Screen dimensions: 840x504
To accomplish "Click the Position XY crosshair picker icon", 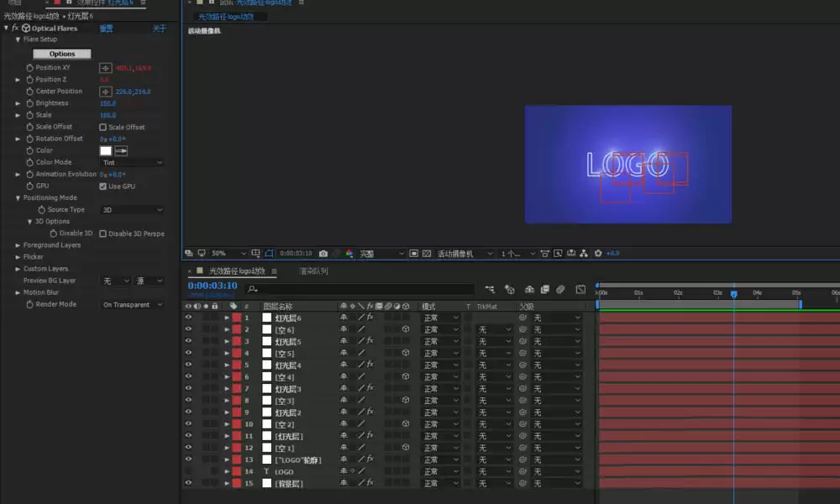I will pyautogui.click(x=106, y=68).
